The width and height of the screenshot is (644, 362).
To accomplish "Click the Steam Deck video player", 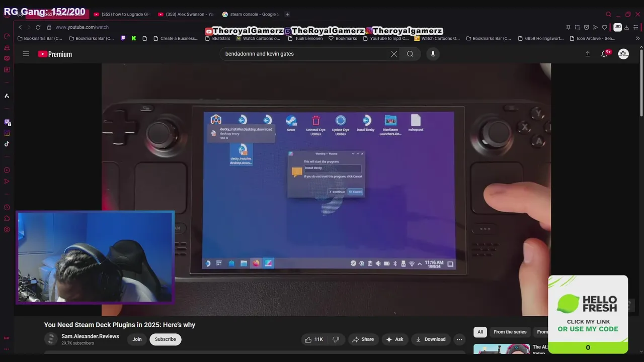I will click(326, 190).
